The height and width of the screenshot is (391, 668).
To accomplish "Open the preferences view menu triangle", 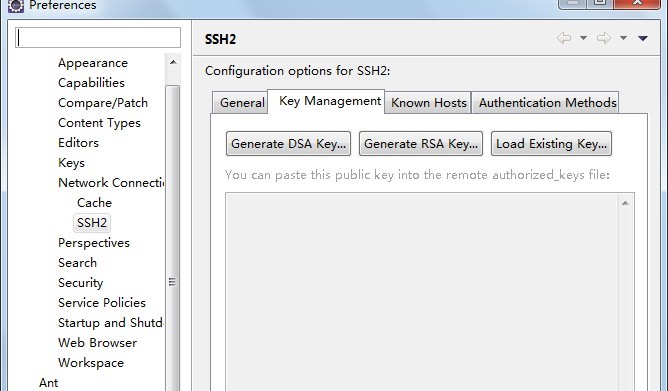I will [x=643, y=38].
